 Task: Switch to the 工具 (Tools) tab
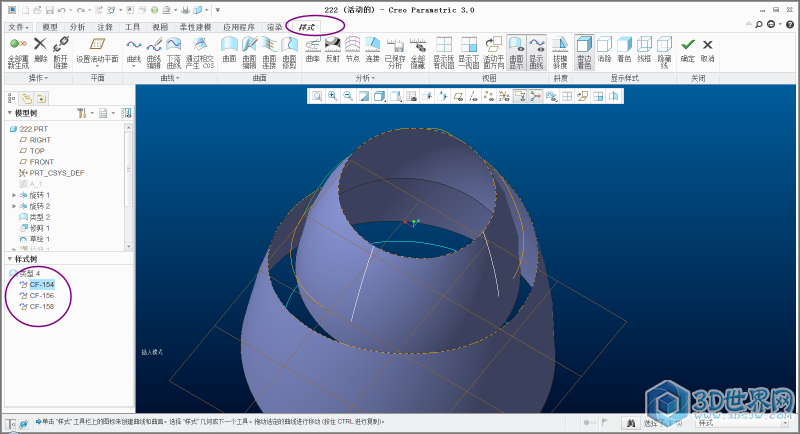point(132,27)
